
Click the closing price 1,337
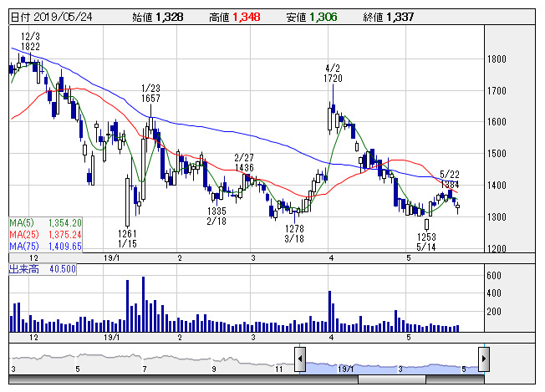tap(400, 17)
